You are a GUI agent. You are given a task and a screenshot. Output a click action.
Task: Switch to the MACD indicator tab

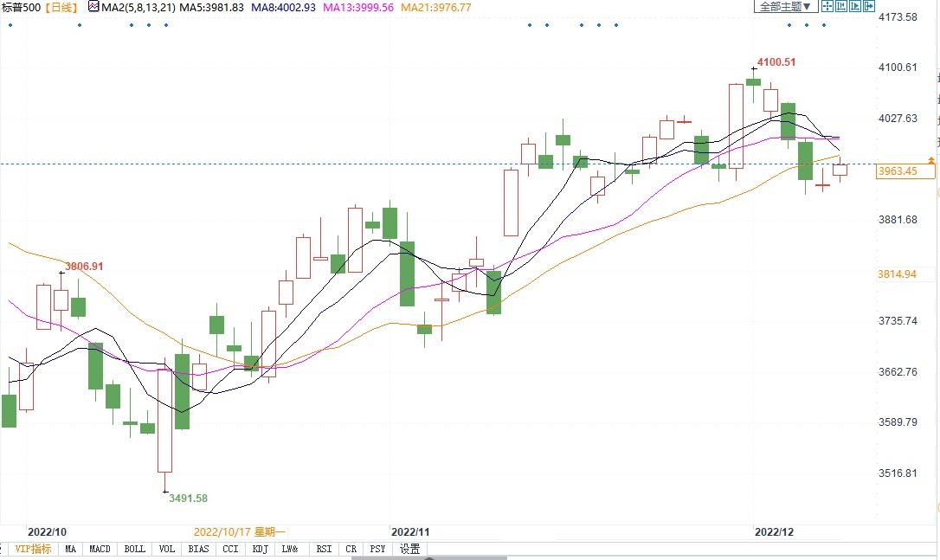tap(100, 549)
